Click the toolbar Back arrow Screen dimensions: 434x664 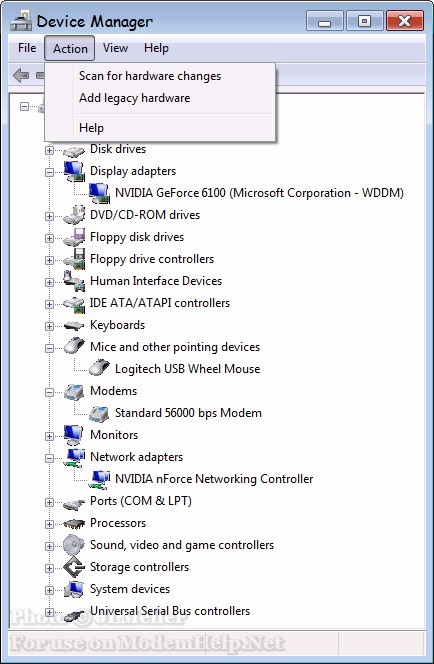point(21,76)
